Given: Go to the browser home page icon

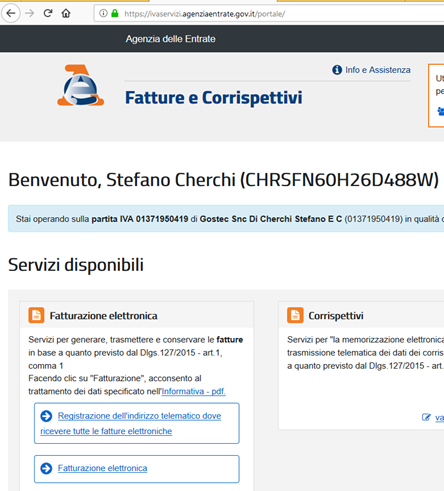Looking at the screenshot, I should click(x=66, y=13).
